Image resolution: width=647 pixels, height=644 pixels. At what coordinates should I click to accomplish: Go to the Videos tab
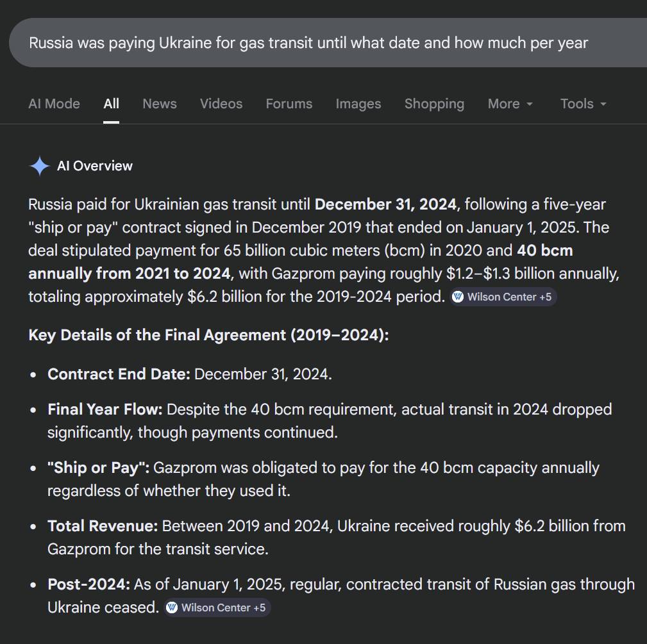[x=221, y=104]
